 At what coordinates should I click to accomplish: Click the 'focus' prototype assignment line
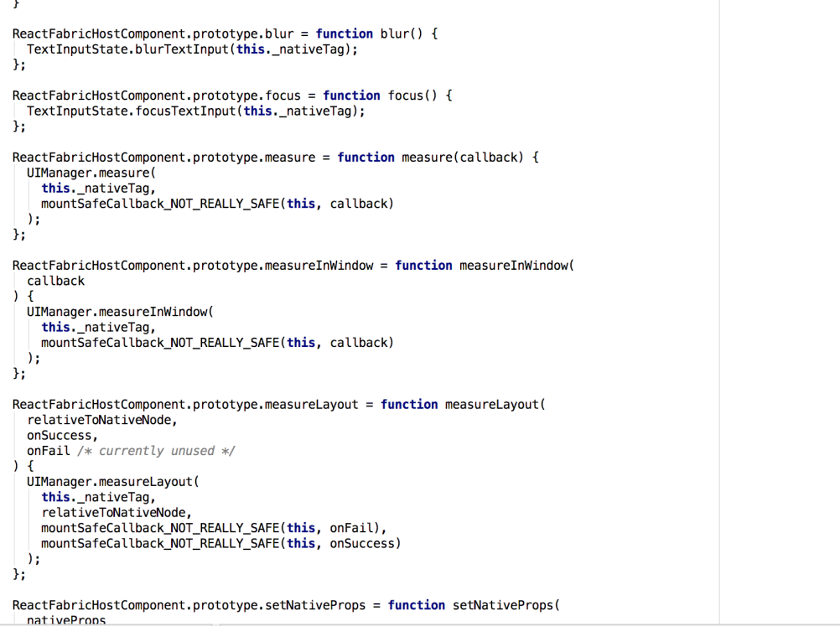tap(232, 96)
